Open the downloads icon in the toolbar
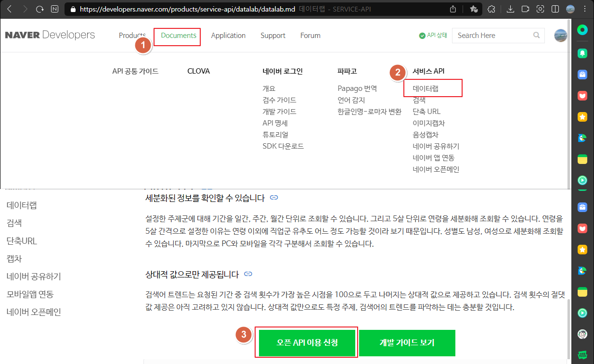594x364 pixels. point(511,9)
